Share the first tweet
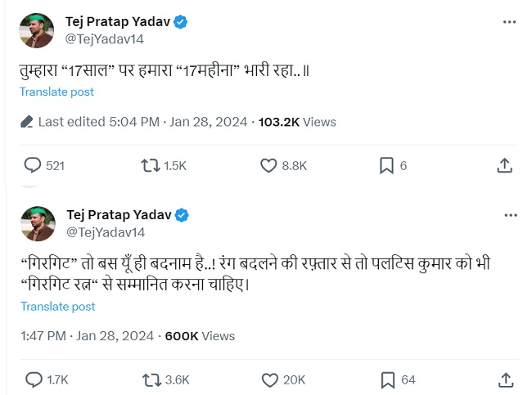Image resolution: width=532 pixels, height=395 pixels. [x=505, y=165]
